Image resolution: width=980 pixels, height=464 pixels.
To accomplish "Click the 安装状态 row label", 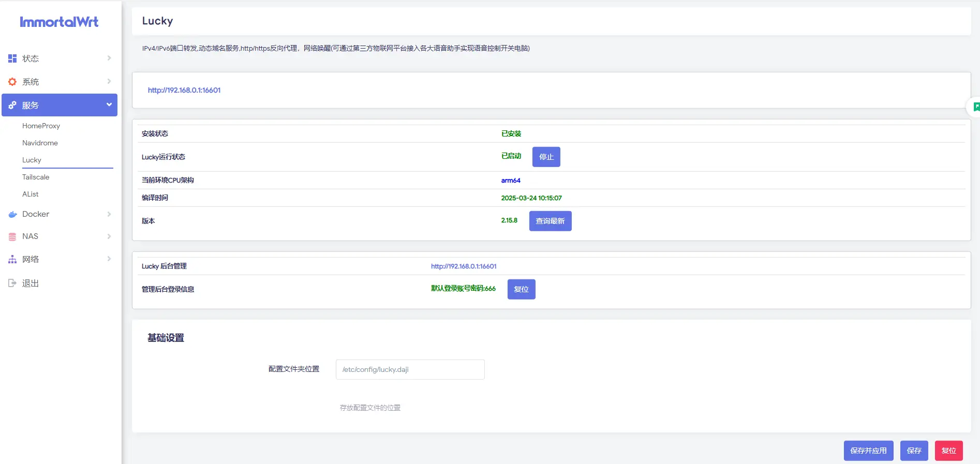I will click(155, 133).
